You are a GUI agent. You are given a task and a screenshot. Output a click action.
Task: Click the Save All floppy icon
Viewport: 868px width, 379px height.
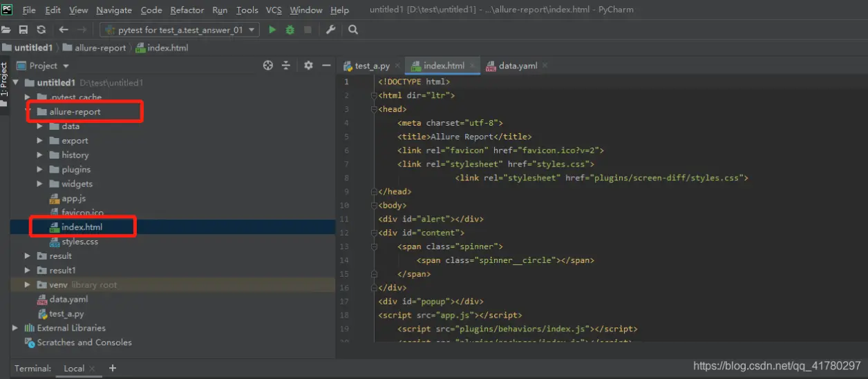pyautogui.click(x=23, y=30)
